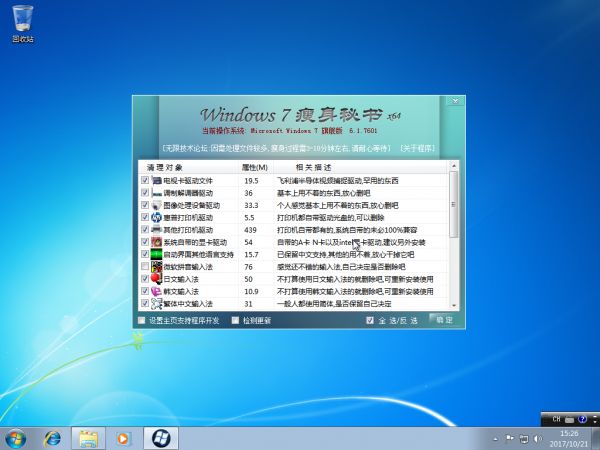Viewport: 600px width, 450px height.
Task: Click the size value 33.3
Action: pyautogui.click(x=251, y=205)
